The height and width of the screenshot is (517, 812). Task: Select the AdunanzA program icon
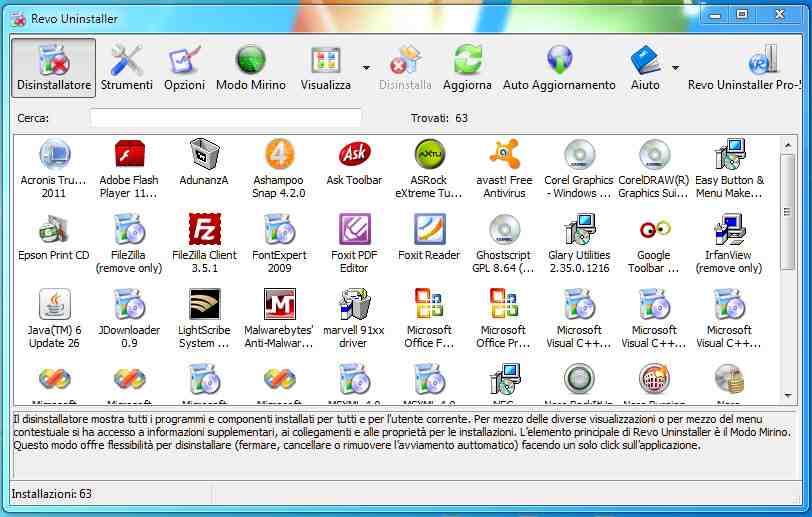point(204,163)
